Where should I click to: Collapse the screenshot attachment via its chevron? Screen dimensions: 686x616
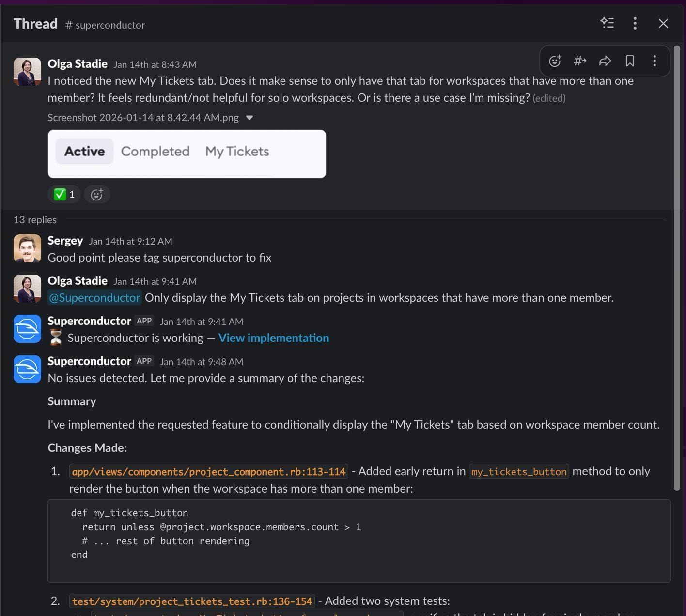(x=249, y=117)
